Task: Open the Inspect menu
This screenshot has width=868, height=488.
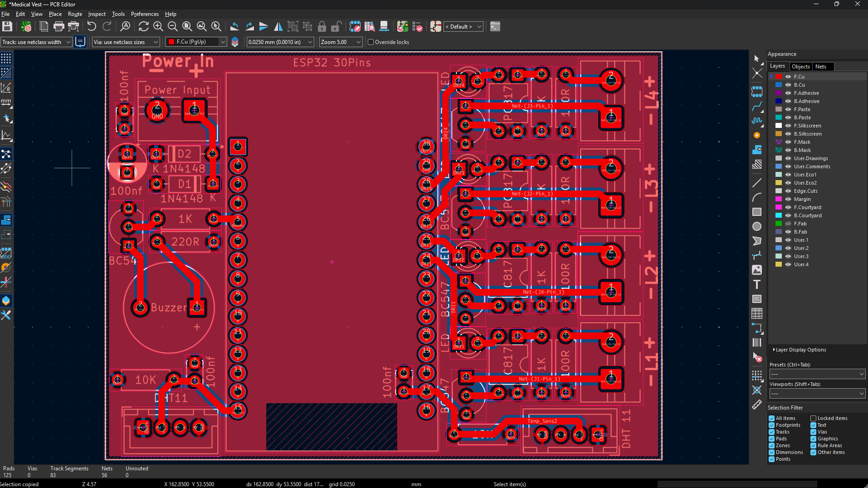Action: coord(97,14)
